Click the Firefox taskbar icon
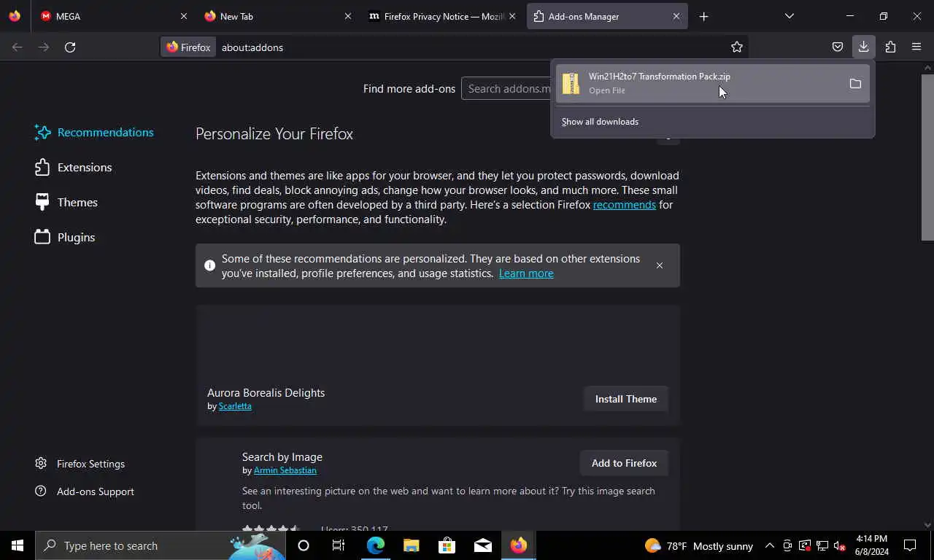The width and height of the screenshot is (934, 560). pyautogui.click(x=519, y=545)
